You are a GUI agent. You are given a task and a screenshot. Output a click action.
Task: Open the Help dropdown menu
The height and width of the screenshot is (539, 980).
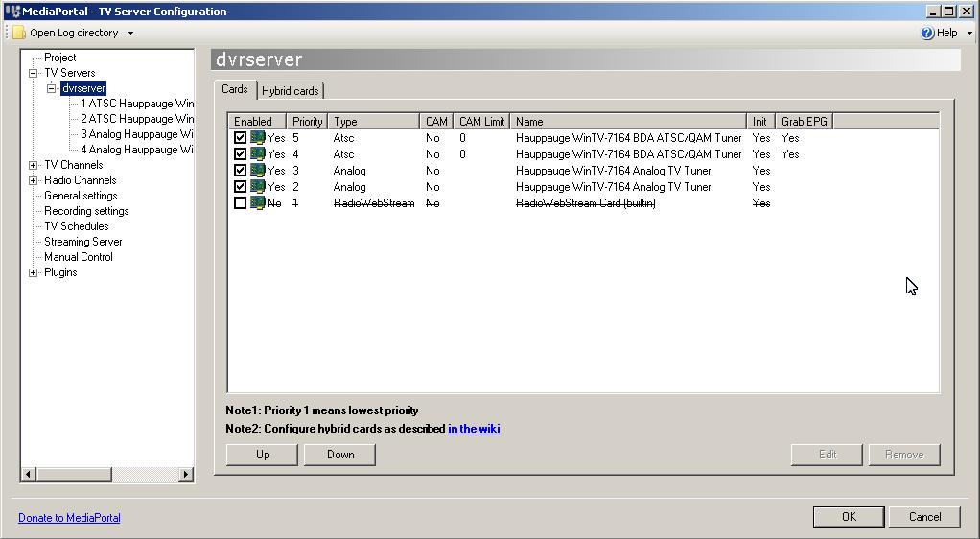coord(969,33)
